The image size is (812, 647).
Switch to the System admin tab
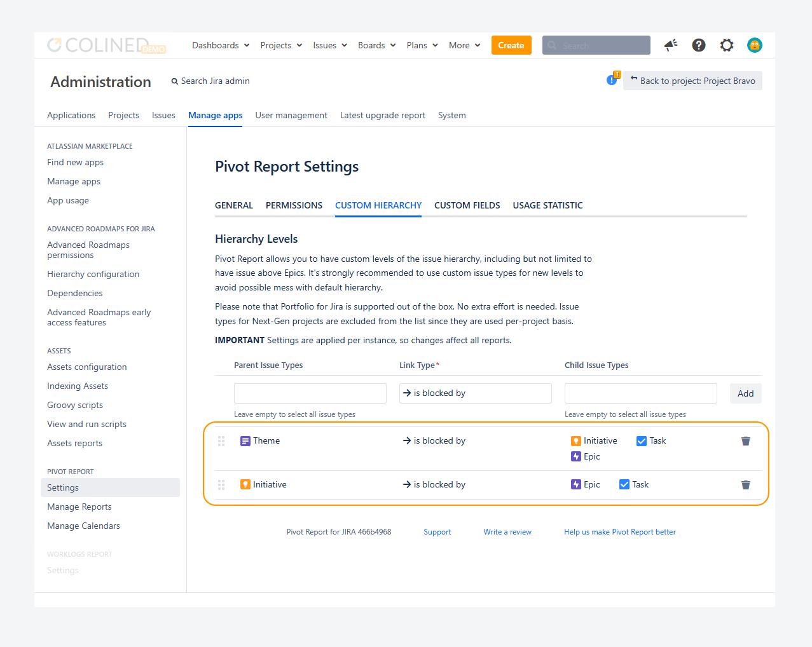tap(452, 115)
